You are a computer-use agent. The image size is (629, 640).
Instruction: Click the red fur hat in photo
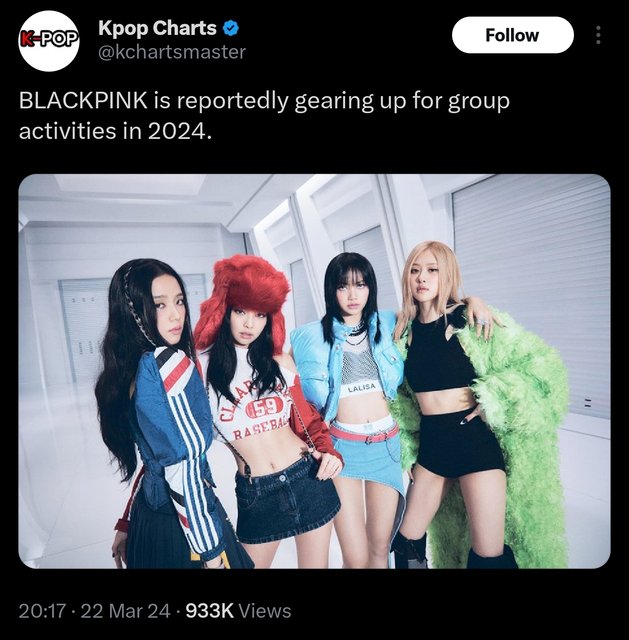pos(242,299)
